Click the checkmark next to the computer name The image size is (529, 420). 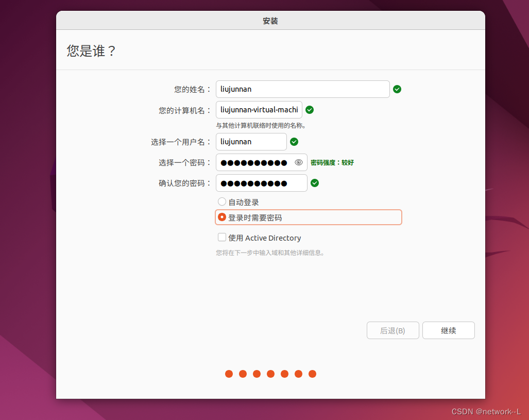click(x=309, y=110)
